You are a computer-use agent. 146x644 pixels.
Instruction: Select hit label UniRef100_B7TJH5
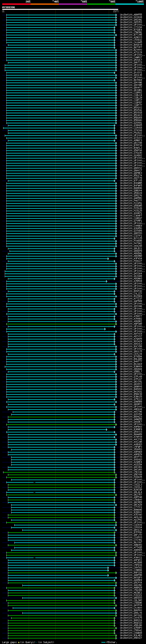point(131,35)
